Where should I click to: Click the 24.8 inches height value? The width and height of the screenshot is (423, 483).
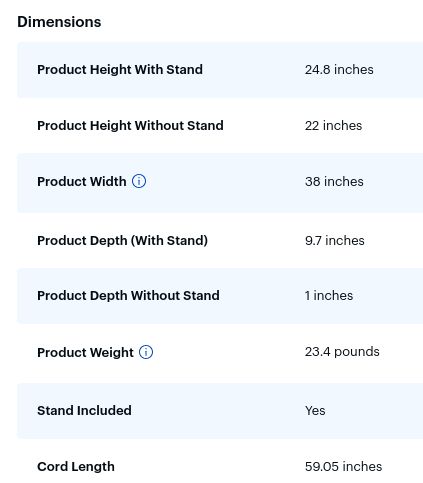tap(339, 69)
